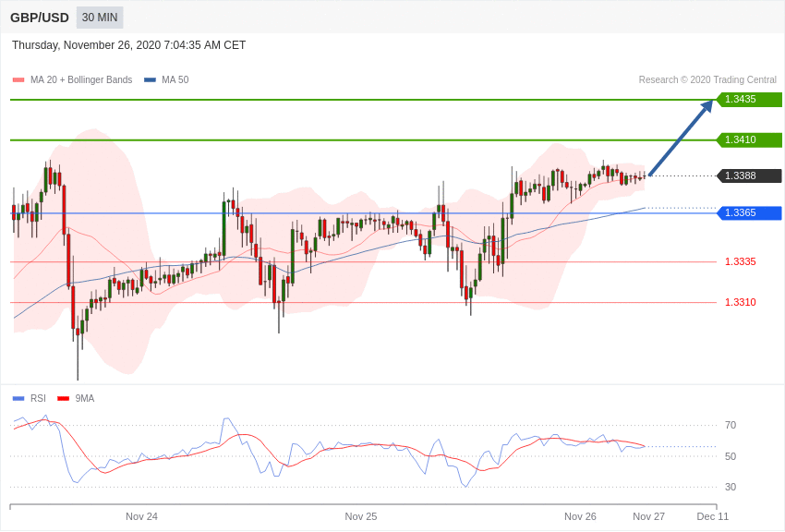Select the 1.3388 current price tag
The width and height of the screenshot is (785, 532).
click(x=749, y=175)
